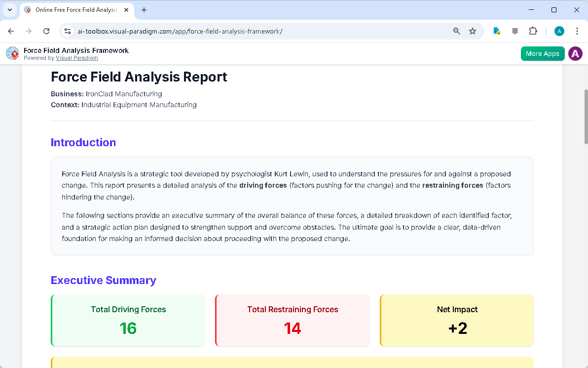Click the zoom magnifier in the address bar
588x368 pixels.
tap(456, 31)
